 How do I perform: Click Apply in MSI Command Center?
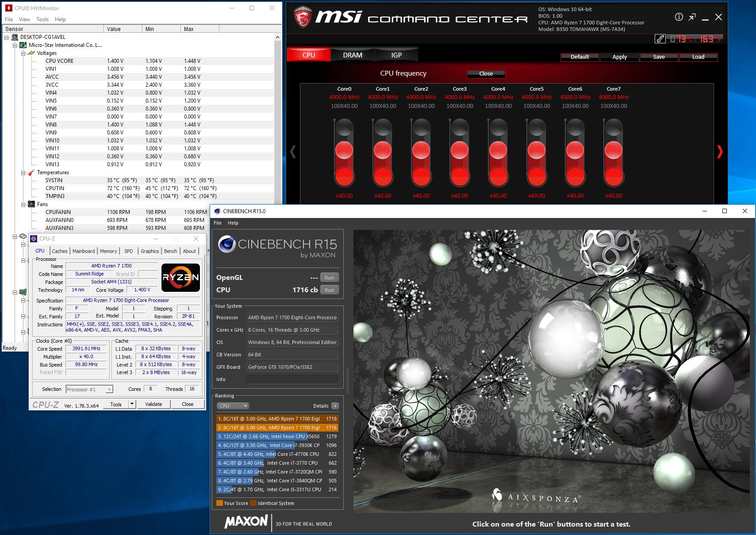click(x=619, y=57)
